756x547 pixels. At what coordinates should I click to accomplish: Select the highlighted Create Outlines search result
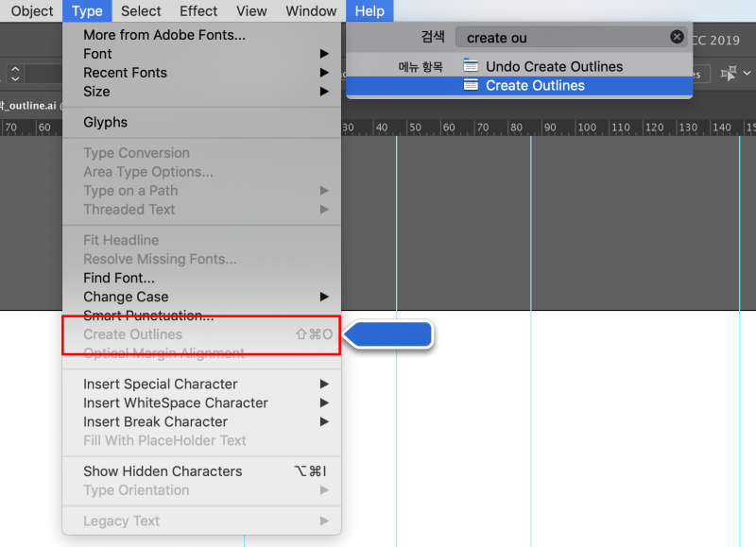[x=519, y=85]
